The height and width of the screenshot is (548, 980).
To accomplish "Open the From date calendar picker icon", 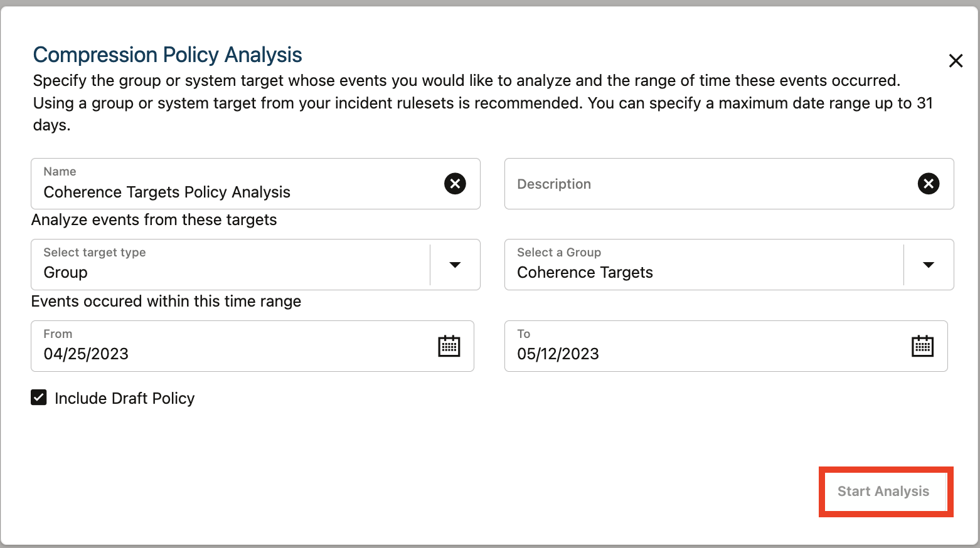I will [449, 346].
